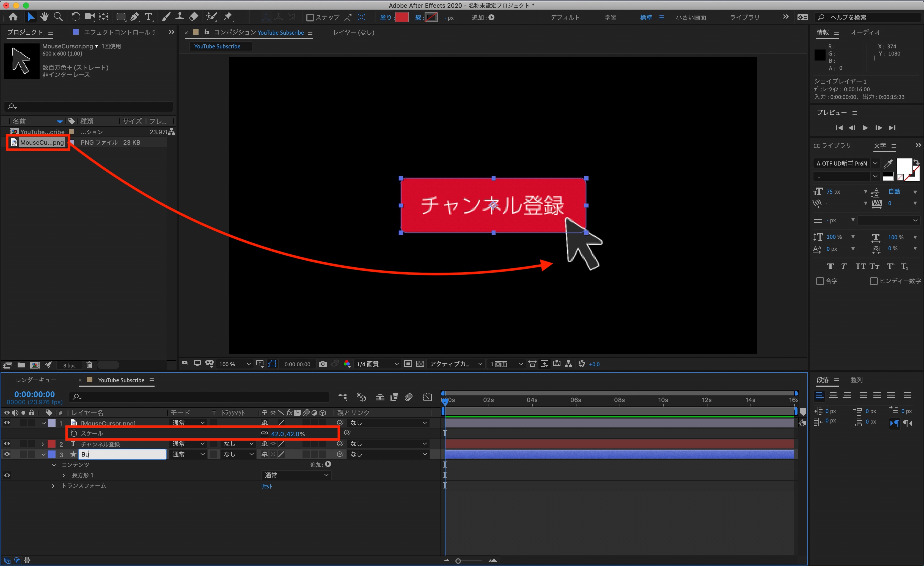Click the snapshot camera icon in viewer
The width and height of the screenshot is (924, 566).
323,364
